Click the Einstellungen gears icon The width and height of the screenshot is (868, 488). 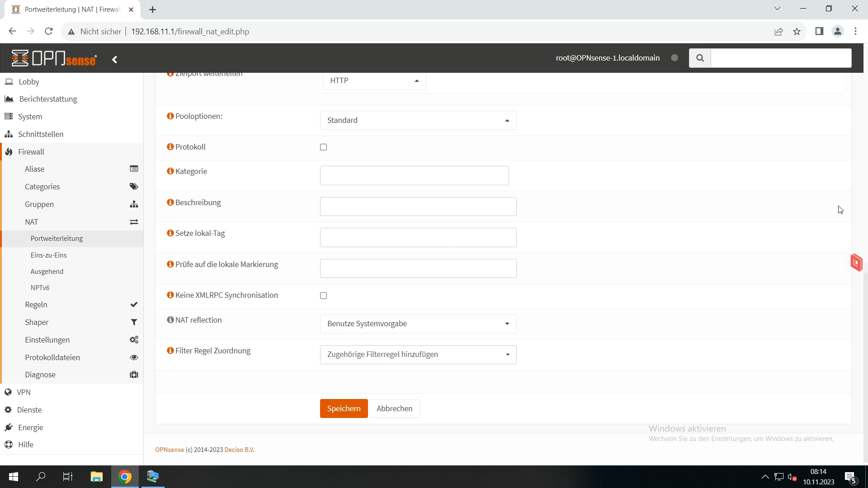click(x=134, y=340)
